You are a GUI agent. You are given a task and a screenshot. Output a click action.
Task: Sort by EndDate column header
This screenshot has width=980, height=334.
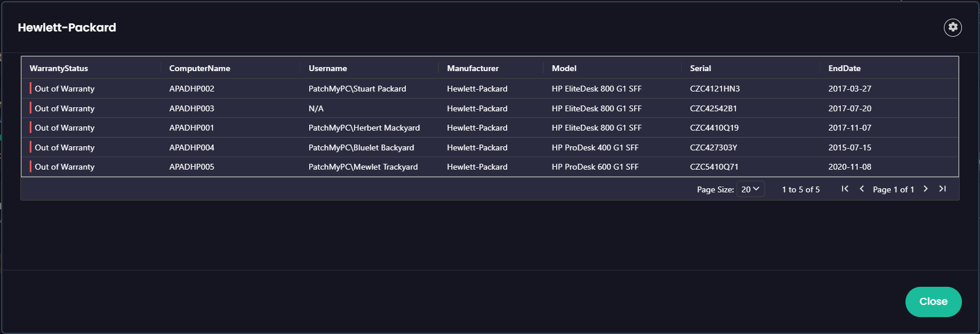pyautogui.click(x=844, y=68)
